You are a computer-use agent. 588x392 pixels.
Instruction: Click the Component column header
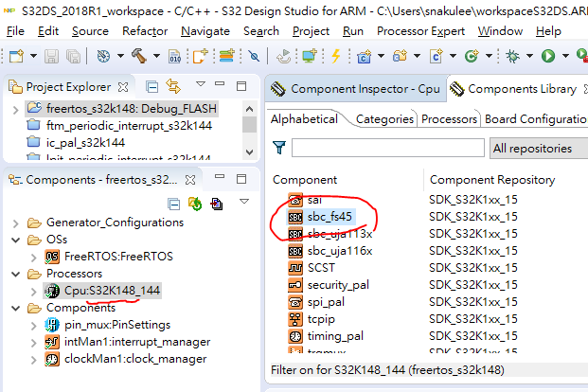coord(305,180)
